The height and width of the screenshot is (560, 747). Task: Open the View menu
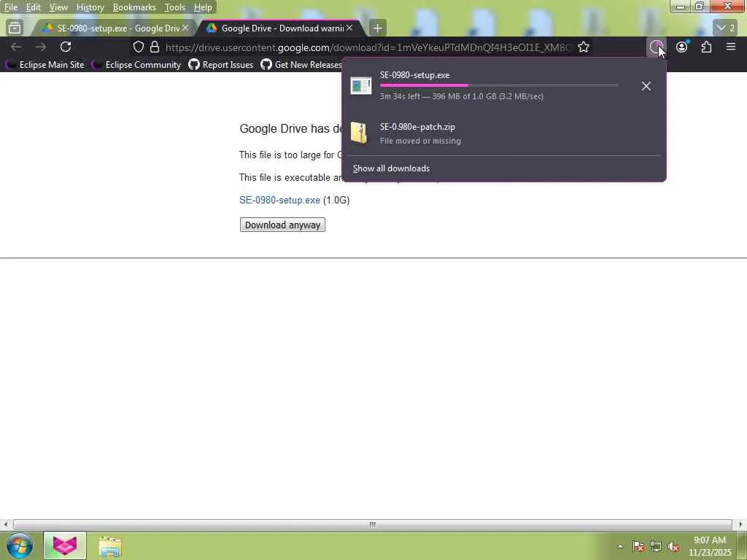coord(58,7)
